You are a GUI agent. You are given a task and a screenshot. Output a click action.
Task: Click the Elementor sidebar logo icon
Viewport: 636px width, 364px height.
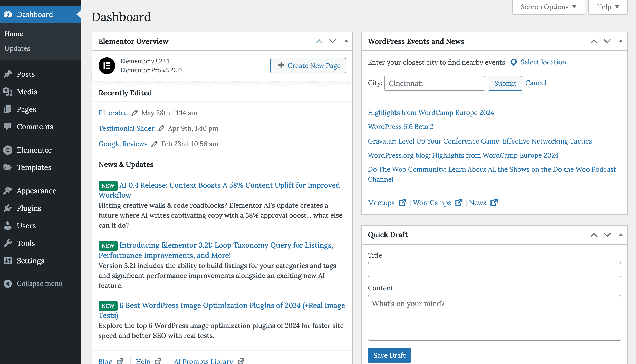pos(8,150)
